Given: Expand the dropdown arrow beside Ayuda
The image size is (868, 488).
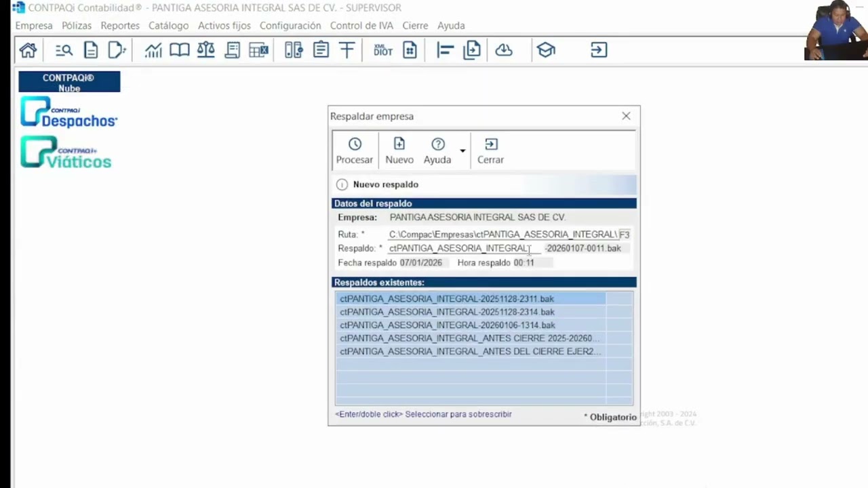Looking at the screenshot, I should pos(462,151).
